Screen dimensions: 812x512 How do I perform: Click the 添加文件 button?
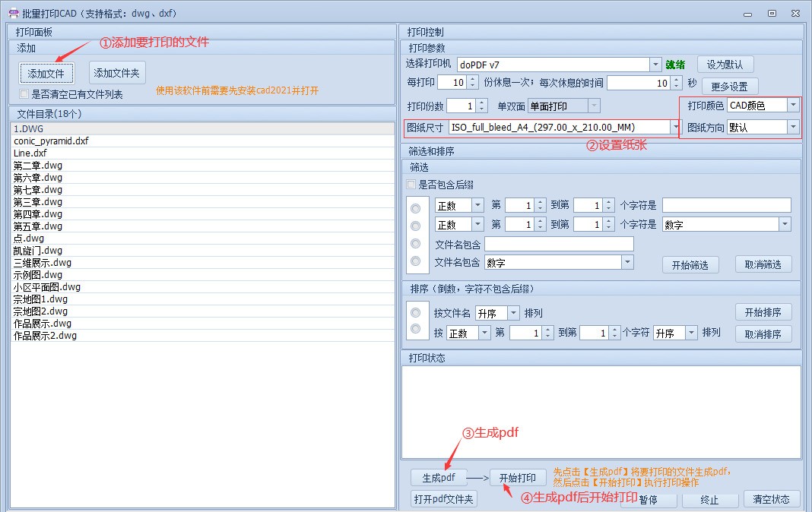[46, 74]
